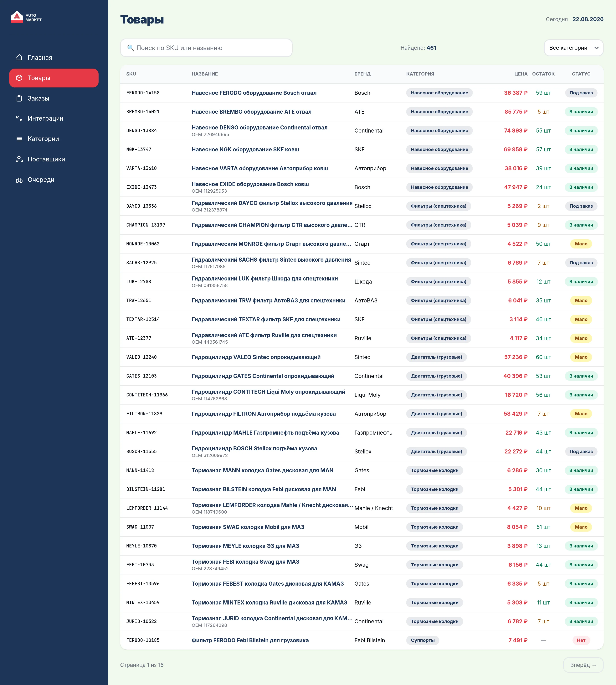The width and height of the screenshot is (616, 685).
Task: Click the date 22.08.2026
Action: [x=588, y=19]
